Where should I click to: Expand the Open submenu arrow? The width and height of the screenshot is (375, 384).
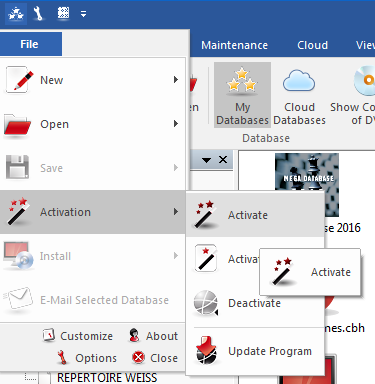pyautogui.click(x=176, y=124)
